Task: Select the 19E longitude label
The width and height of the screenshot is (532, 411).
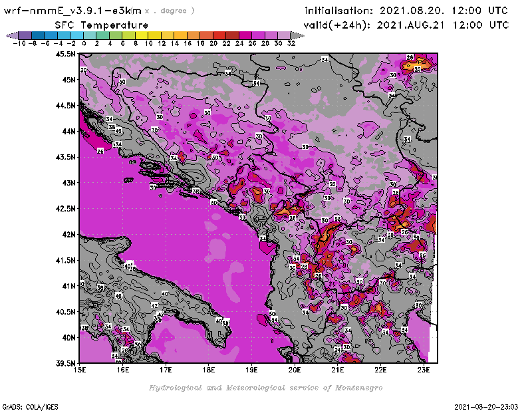Action: 252,370
